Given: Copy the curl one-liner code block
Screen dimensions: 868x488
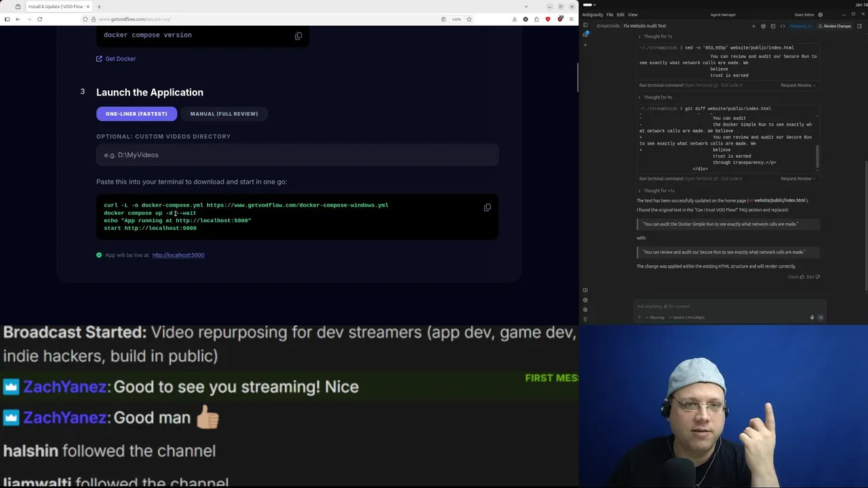Looking at the screenshot, I should coord(487,207).
